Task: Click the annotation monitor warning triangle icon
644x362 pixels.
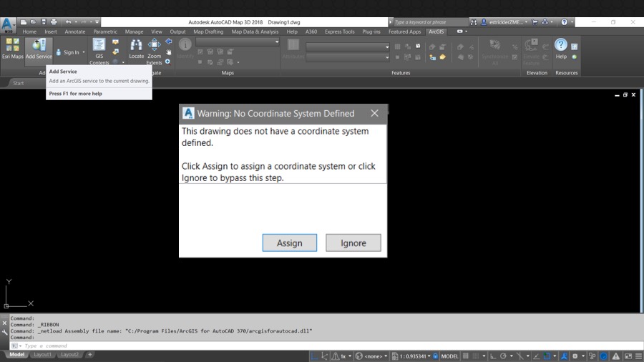Action: [615, 356]
